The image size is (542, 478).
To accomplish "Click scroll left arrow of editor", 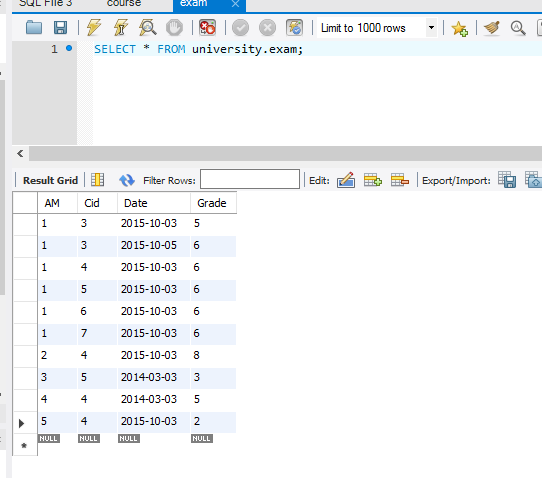I will pyautogui.click(x=20, y=153).
